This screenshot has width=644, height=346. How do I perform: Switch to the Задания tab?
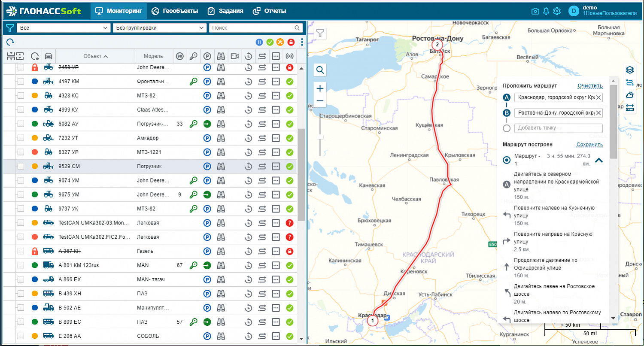225,11
